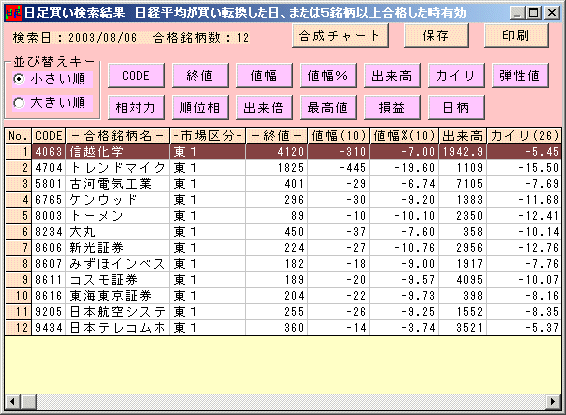Click the 値幅(10) column header
This screenshot has height=415, width=566.
(339, 136)
